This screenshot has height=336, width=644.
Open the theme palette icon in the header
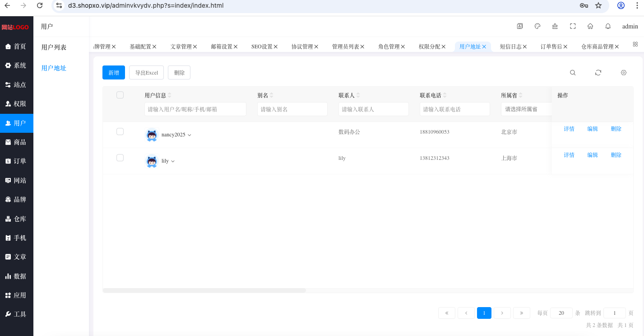click(537, 26)
